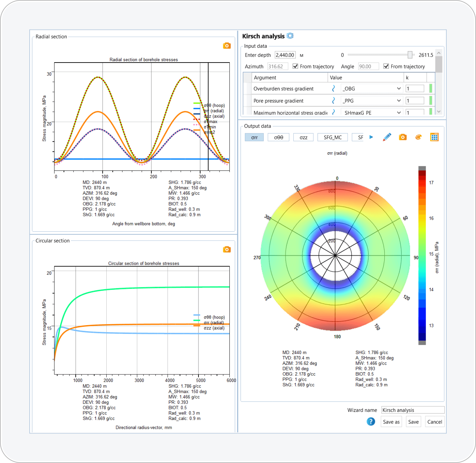Image resolution: width=476 pixels, height=463 pixels.
Task: Open the edit pencil tool in Output data
Action: (x=387, y=137)
